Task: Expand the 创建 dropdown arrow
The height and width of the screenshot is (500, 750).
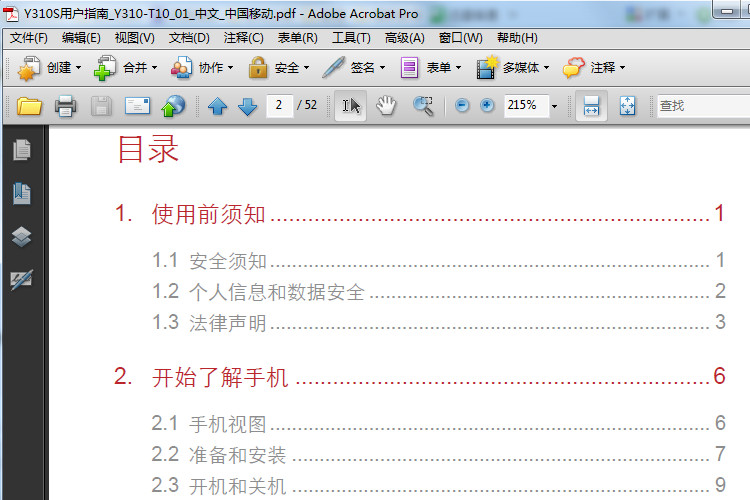Action: [78, 68]
